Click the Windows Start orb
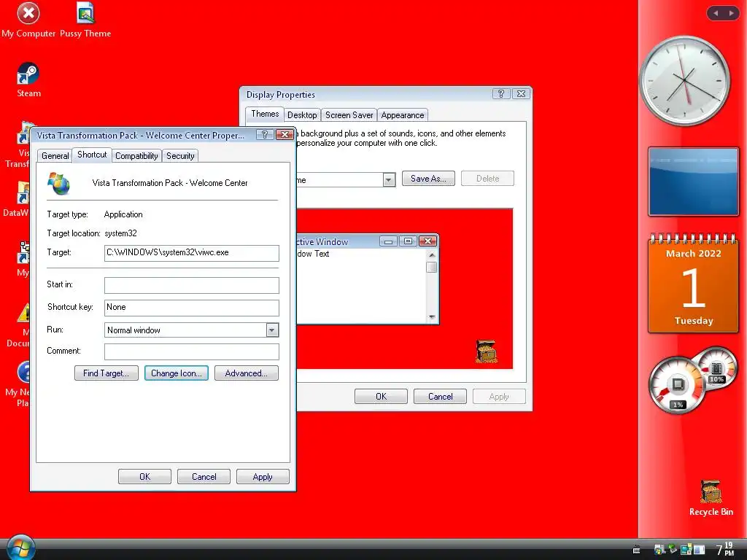The image size is (747, 560). click(20, 548)
